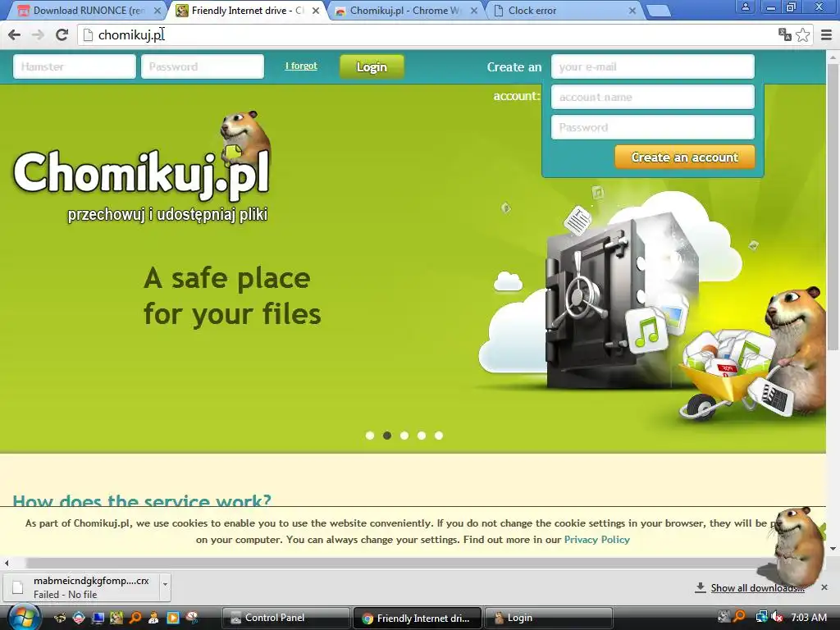The height and width of the screenshot is (630, 840).
Task: Click the muted volume tray icon
Action: coord(777,617)
